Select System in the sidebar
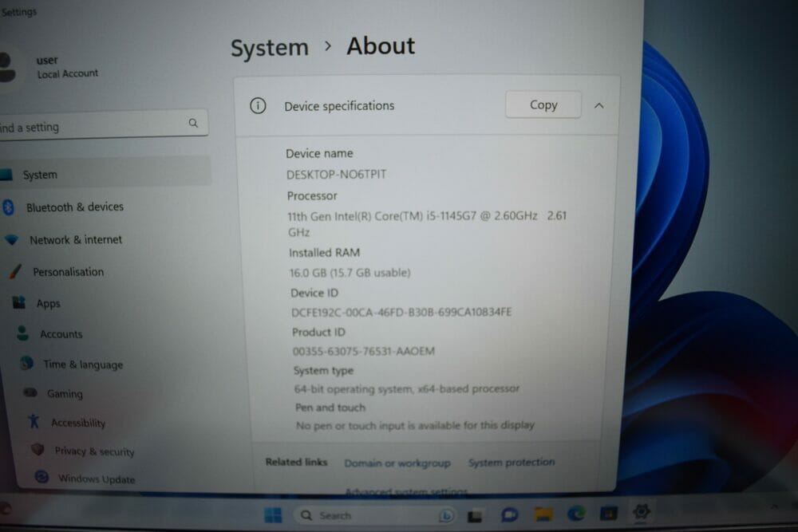This screenshot has height=532, width=798. click(105, 174)
